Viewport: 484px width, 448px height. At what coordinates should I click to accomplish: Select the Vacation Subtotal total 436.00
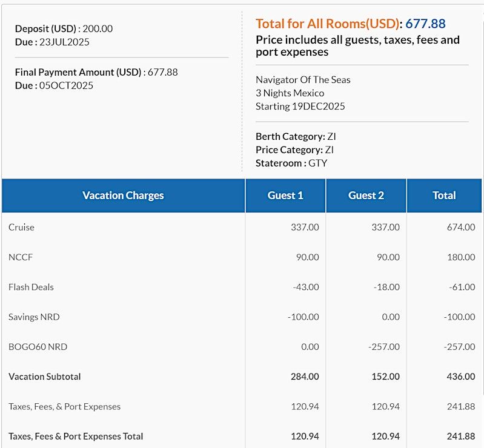[461, 377]
